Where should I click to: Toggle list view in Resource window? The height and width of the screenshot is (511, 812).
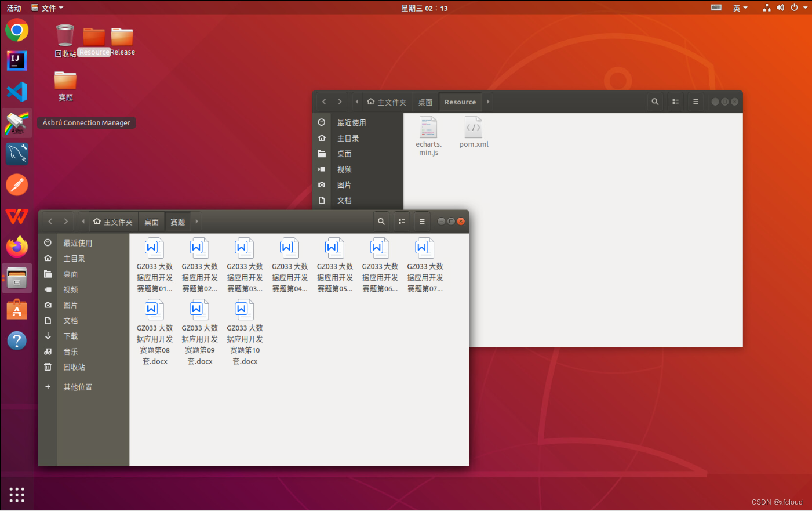click(x=675, y=102)
